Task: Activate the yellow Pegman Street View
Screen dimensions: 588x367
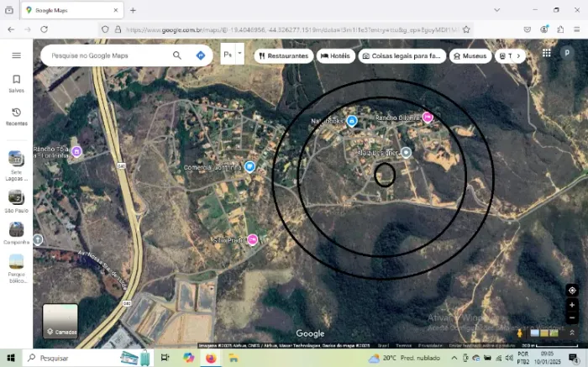Action: click(x=519, y=333)
